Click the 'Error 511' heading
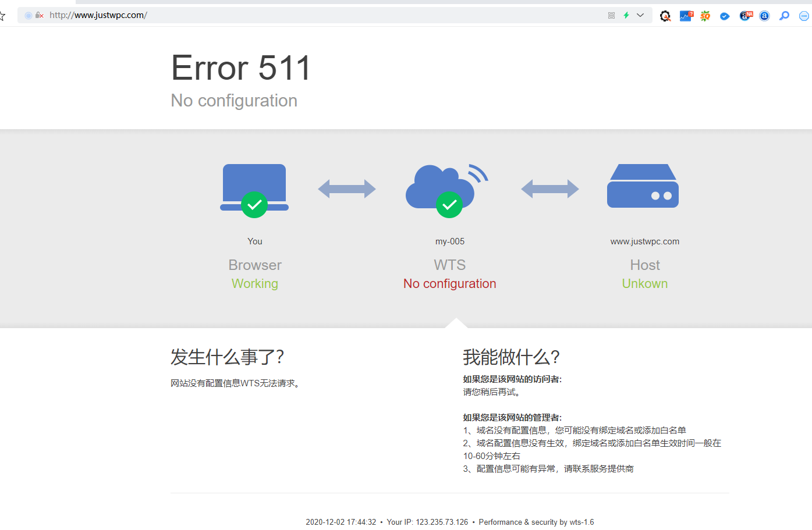The width and height of the screenshot is (812, 530). coord(241,68)
